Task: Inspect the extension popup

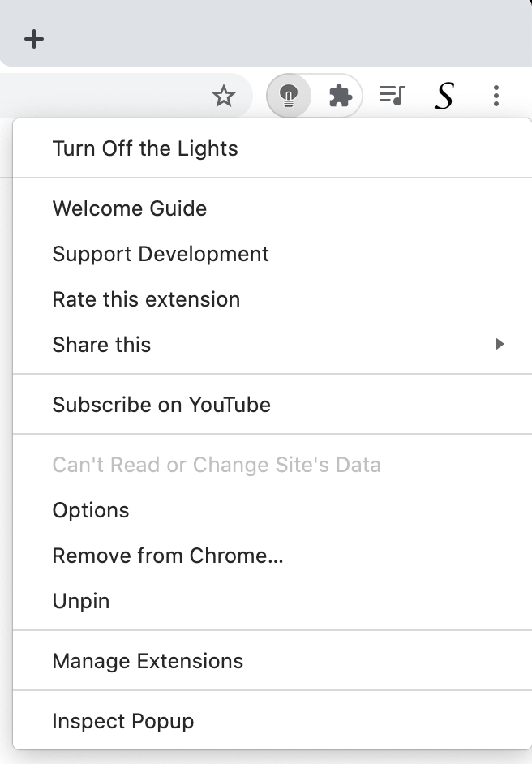Action: 122,720
